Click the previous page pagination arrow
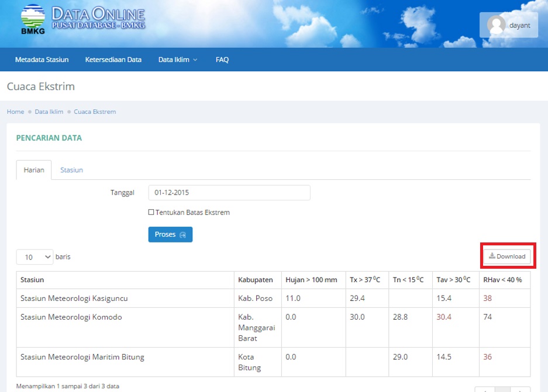 [x=485, y=390]
